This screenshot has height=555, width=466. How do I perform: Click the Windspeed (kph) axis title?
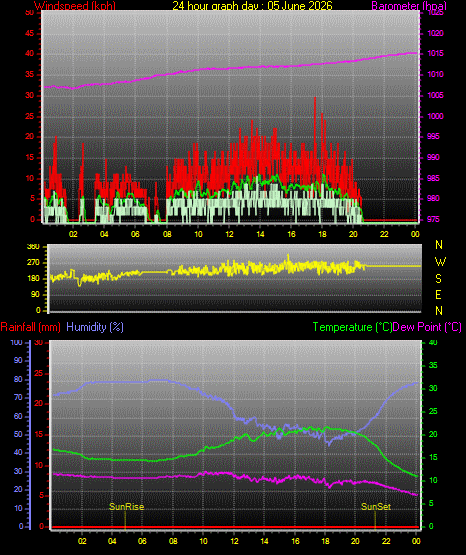pos(75,6)
